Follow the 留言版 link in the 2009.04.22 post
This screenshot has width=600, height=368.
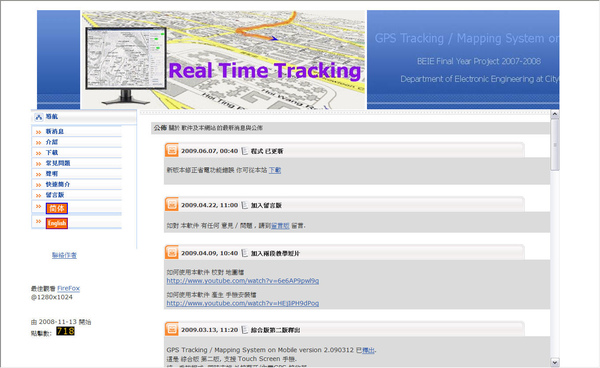pyautogui.click(x=280, y=226)
